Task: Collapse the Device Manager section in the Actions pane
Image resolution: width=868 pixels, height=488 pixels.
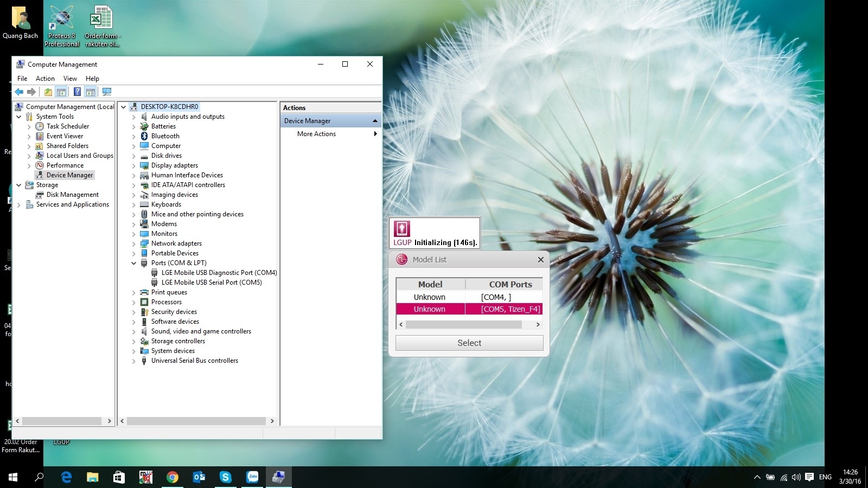Action: point(375,120)
